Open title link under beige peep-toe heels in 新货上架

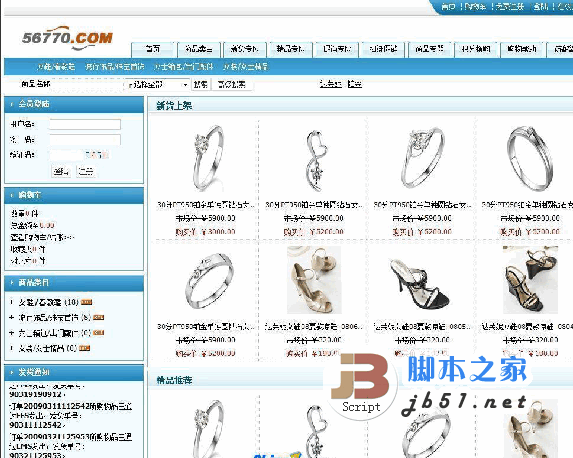click(x=314, y=326)
